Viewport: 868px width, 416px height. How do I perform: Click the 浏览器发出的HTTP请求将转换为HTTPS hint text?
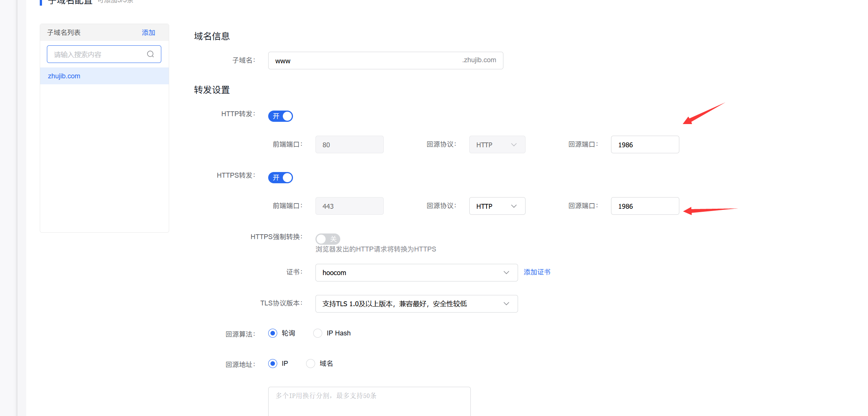(x=376, y=249)
